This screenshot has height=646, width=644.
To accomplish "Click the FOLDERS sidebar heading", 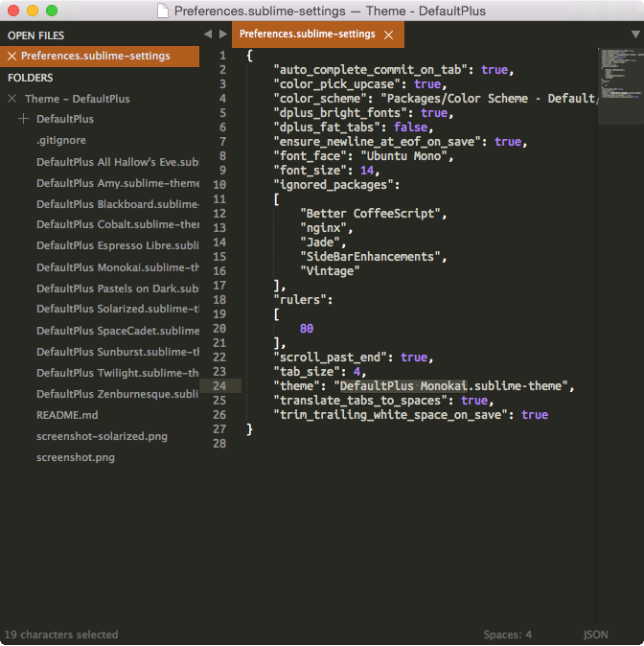I will [x=30, y=78].
